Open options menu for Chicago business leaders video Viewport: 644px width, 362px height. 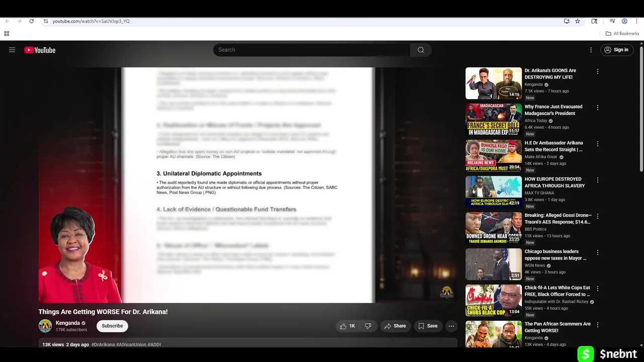(x=598, y=252)
